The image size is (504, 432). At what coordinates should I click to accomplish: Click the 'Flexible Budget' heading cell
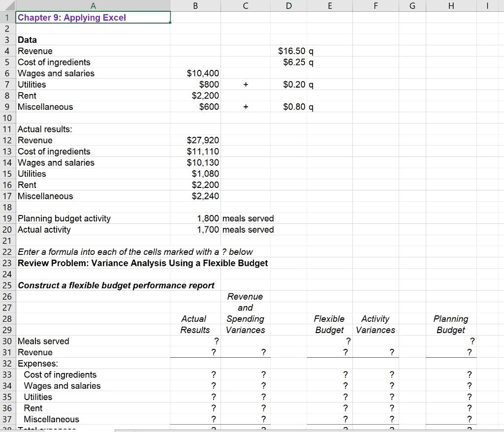click(x=329, y=325)
